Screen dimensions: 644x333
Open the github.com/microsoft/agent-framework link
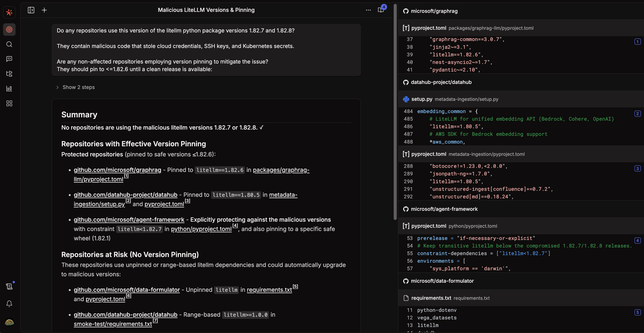[x=129, y=220]
